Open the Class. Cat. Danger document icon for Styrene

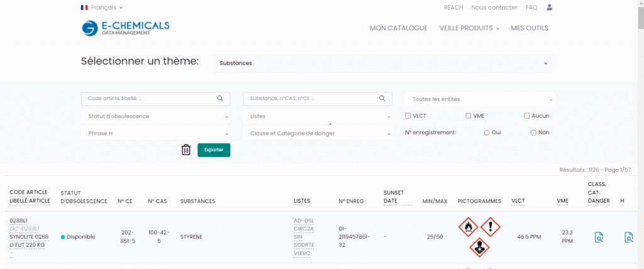599,237
